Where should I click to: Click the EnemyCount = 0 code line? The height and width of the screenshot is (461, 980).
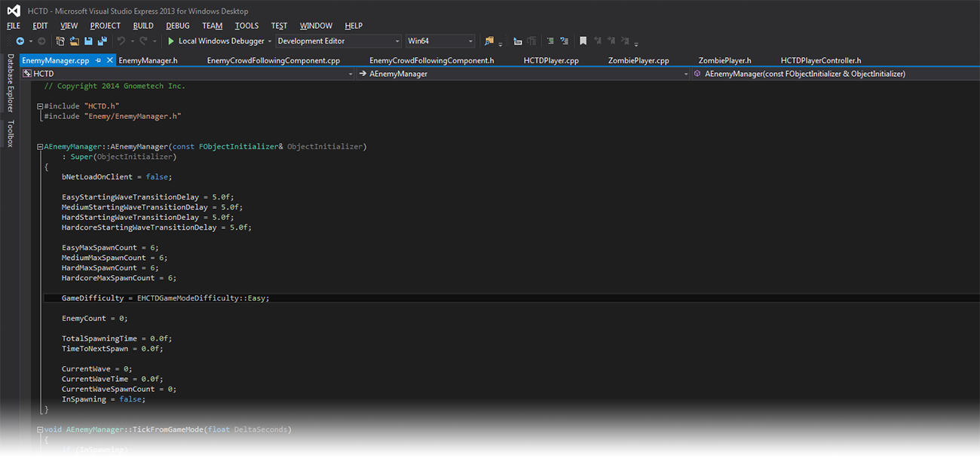point(95,319)
